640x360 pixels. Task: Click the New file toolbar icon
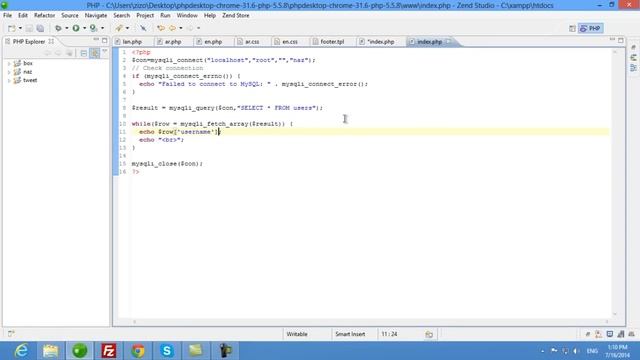coord(12,28)
